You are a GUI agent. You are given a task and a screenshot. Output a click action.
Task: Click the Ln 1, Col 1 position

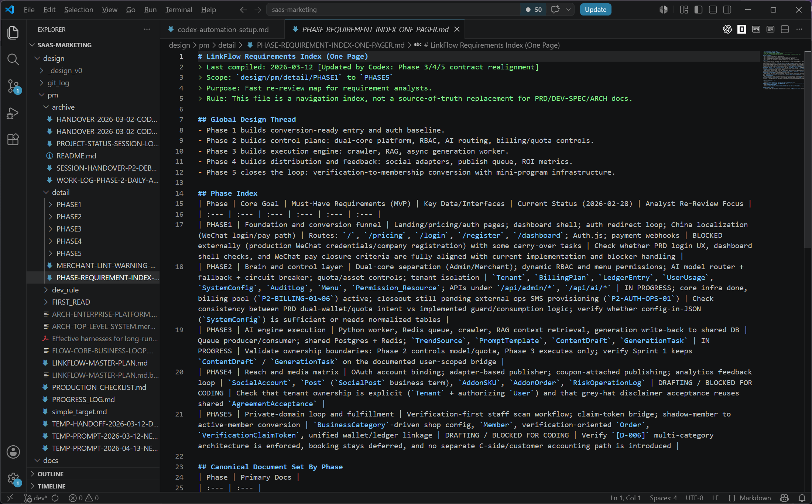tap(625, 498)
